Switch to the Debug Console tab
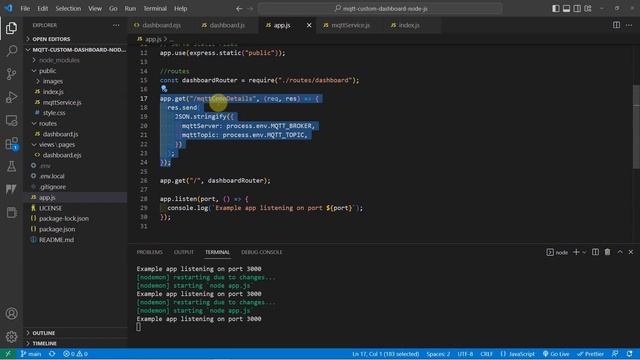This screenshot has height=360, width=640. click(x=262, y=252)
